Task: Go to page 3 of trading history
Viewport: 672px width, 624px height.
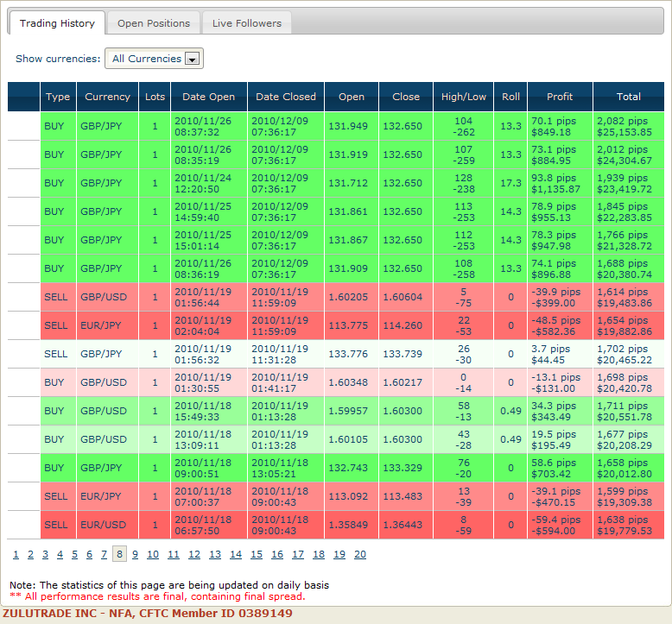Action: [45, 554]
